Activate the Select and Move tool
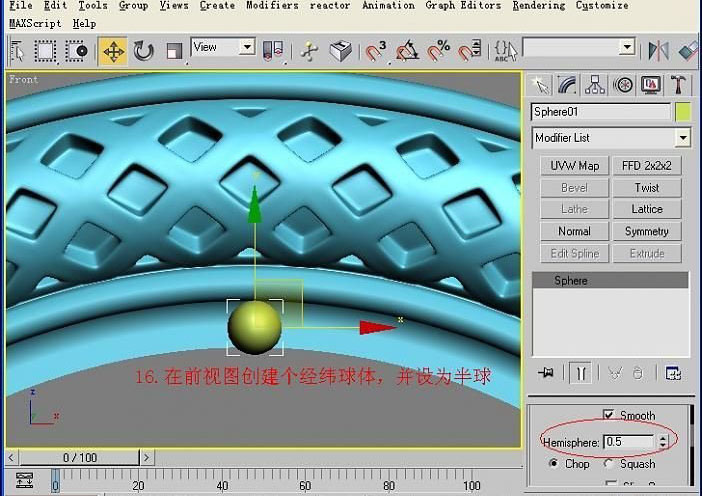Screen dimensions: 702x496 [114, 51]
